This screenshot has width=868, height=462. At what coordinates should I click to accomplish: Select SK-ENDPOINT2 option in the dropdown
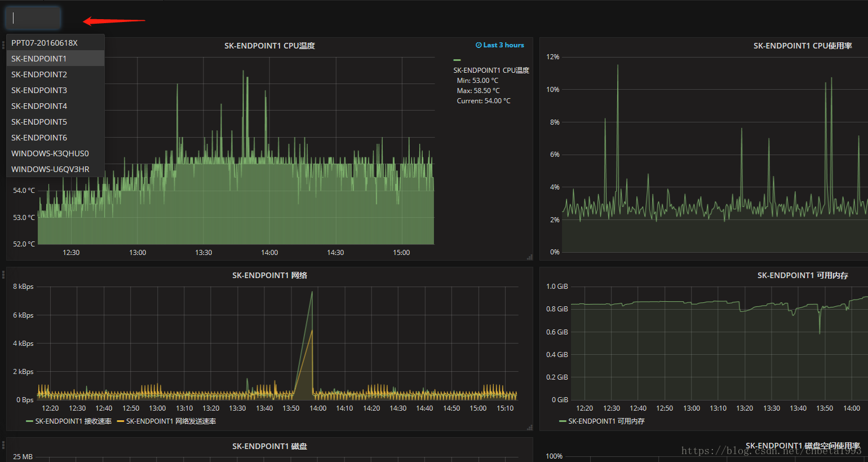tap(55, 74)
